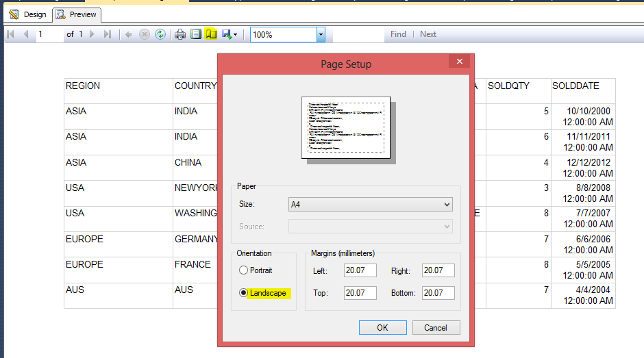This screenshot has height=358, width=644.
Task: Go to last page of report
Action: tap(108, 34)
